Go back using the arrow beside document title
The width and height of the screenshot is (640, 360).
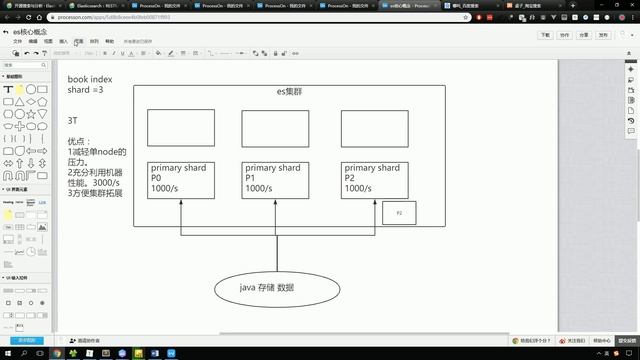pos(6,32)
